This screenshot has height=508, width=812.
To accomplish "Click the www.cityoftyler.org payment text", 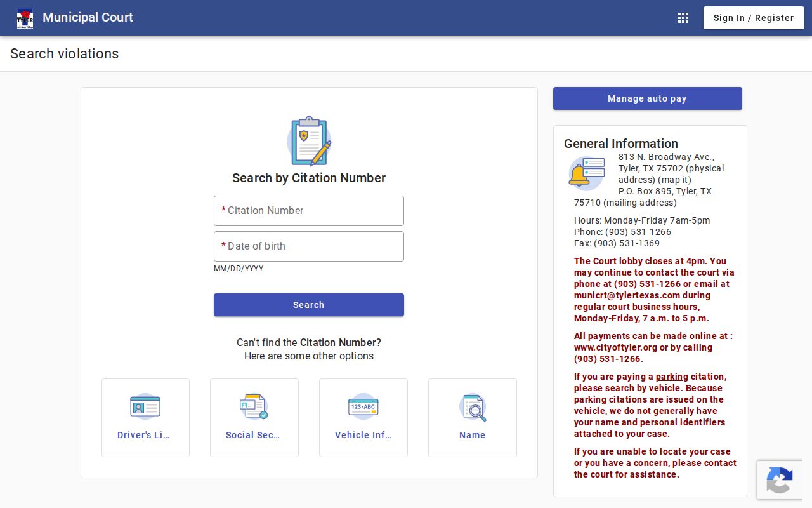I will 615,347.
